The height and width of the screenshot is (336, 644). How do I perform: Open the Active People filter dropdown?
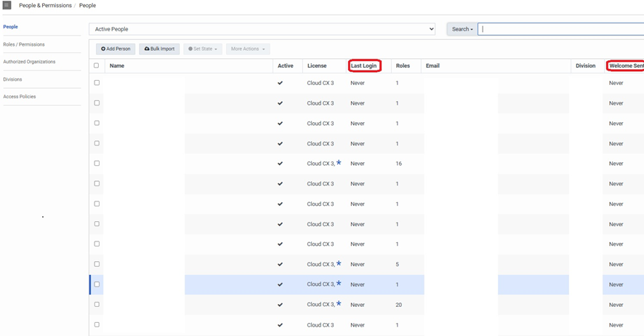click(262, 29)
